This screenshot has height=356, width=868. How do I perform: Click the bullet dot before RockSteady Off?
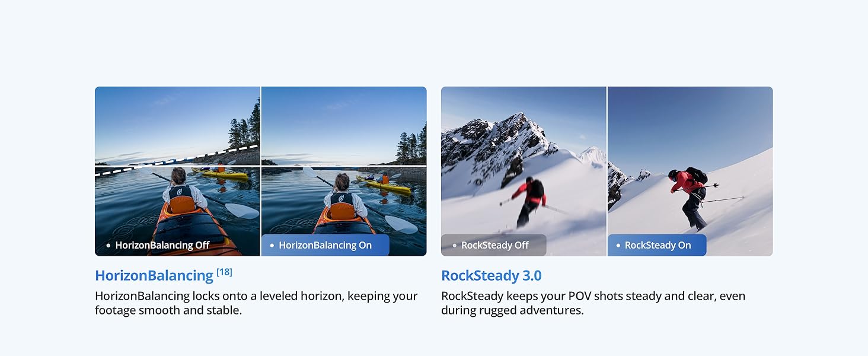coord(454,246)
